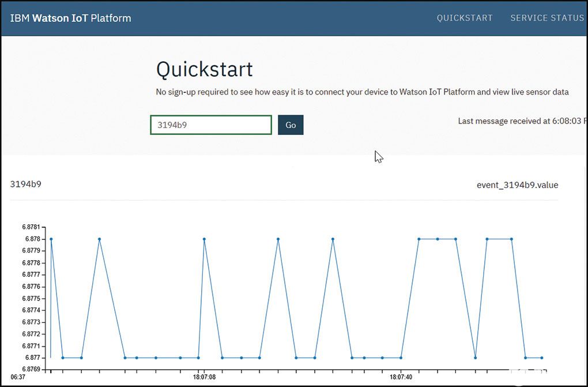Click the 6.8769 y-axis label
Image resolution: width=588 pixels, height=387 pixels.
pos(31,370)
